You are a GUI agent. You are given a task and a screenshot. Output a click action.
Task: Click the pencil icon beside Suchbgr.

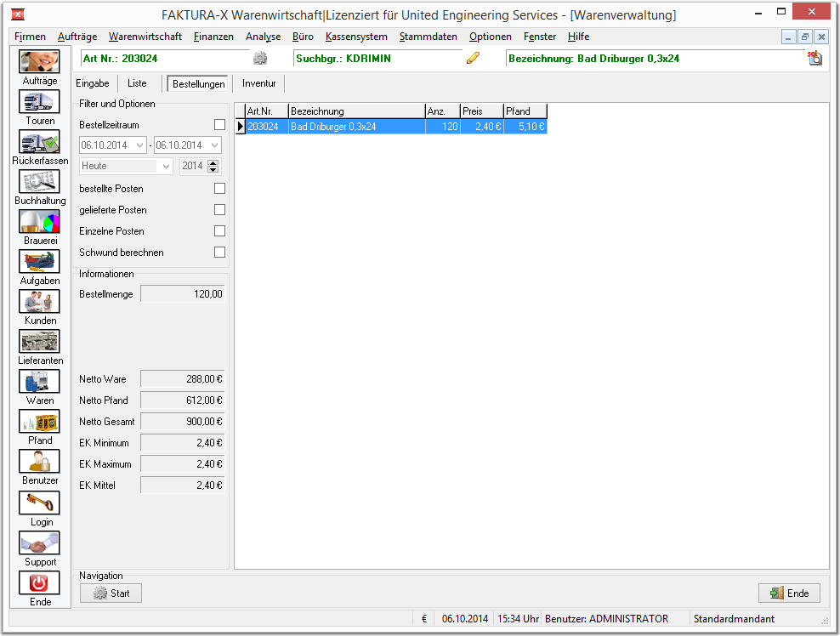[x=473, y=58]
